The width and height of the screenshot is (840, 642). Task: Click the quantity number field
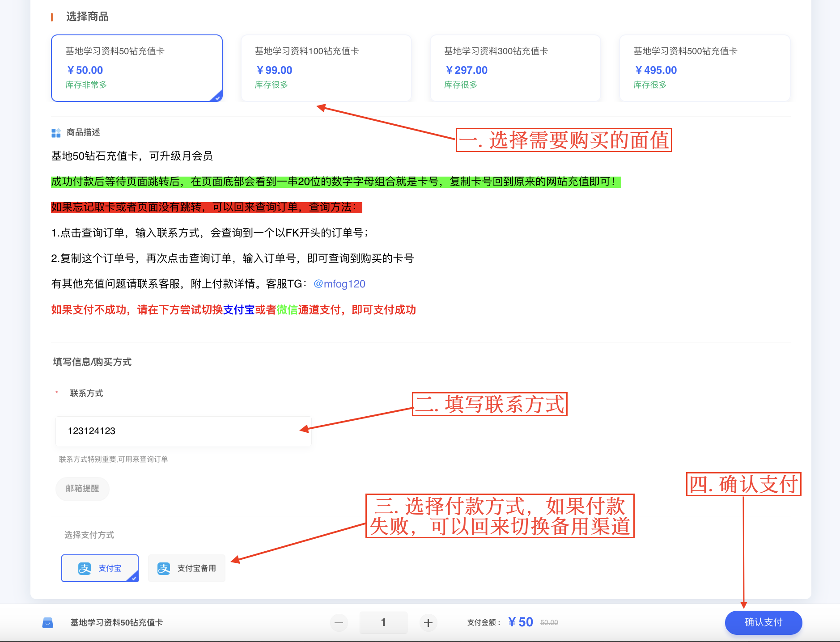click(383, 623)
